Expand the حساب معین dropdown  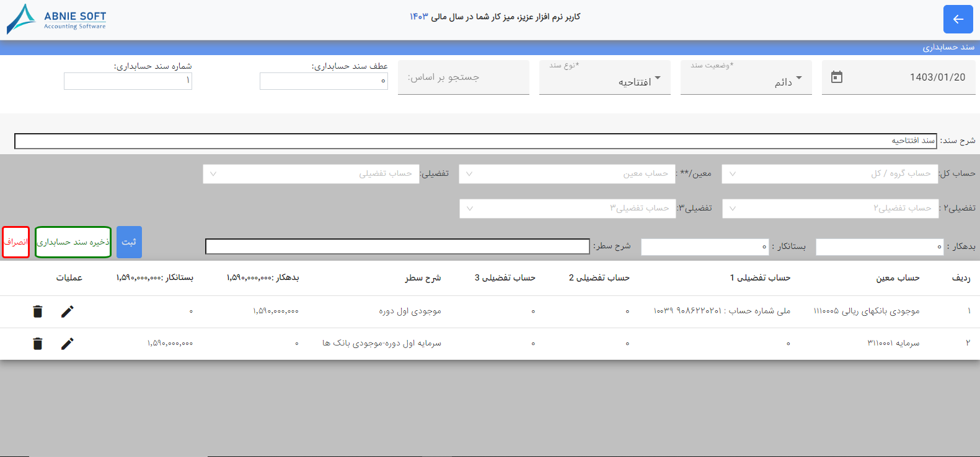click(567, 174)
